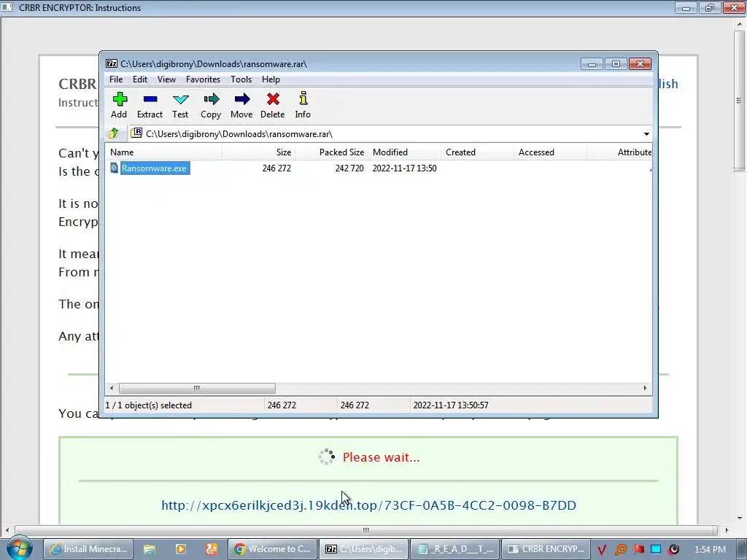Expand the address bar path dropdown

pyautogui.click(x=646, y=134)
